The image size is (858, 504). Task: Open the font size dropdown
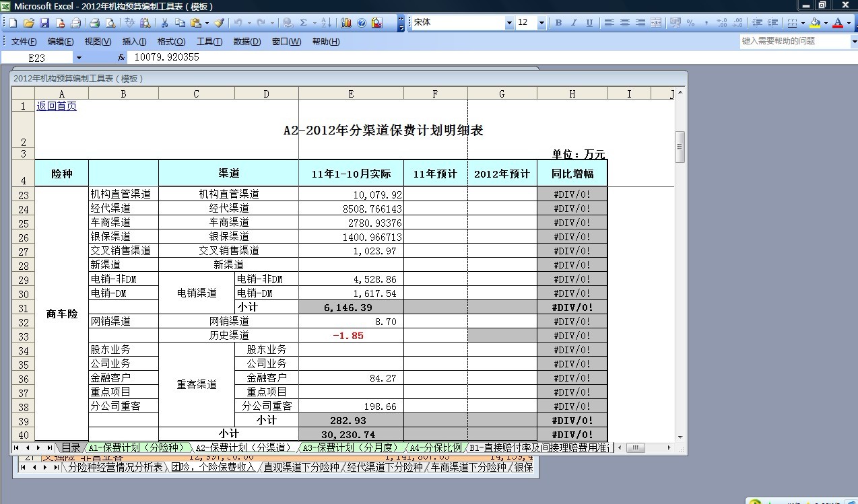tap(543, 22)
